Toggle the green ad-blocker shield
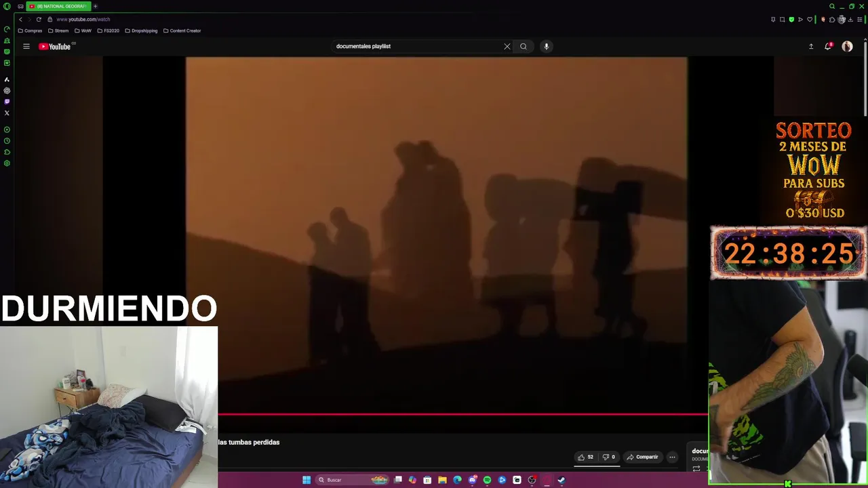The width and height of the screenshot is (868, 488). tap(791, 19)
